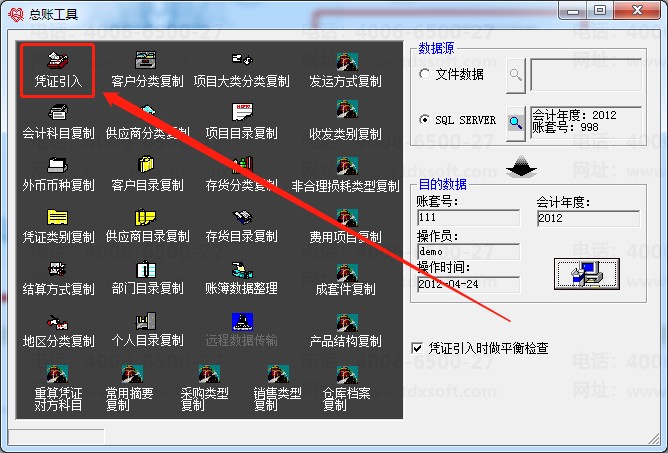This screenshot has height=453, width=668.
Task: Open 账簿数据整理 tool
Action: click(241, 278)
